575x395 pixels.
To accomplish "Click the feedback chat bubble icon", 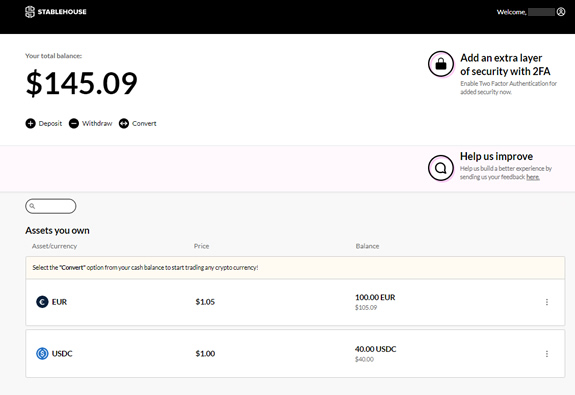I will coord(441,168).
